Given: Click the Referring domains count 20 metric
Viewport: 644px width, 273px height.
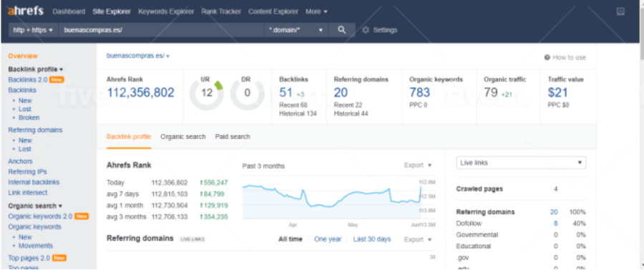Looking at the screenshot, I should (341, 92).
